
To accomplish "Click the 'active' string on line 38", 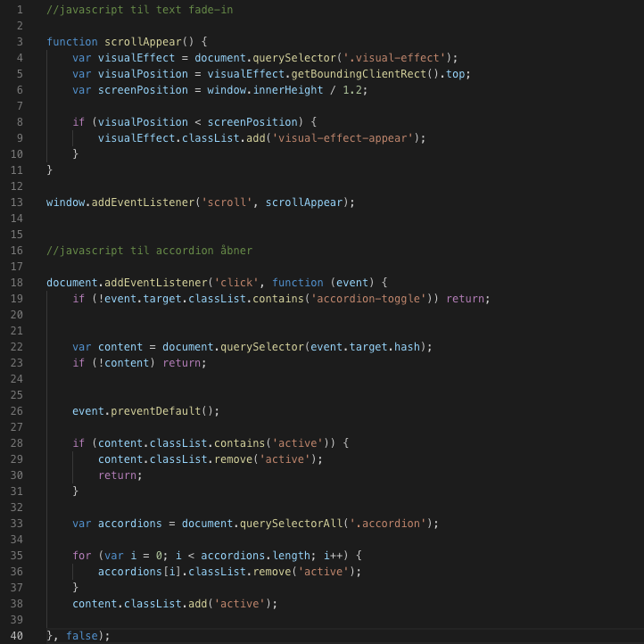I will pos(239,604).
